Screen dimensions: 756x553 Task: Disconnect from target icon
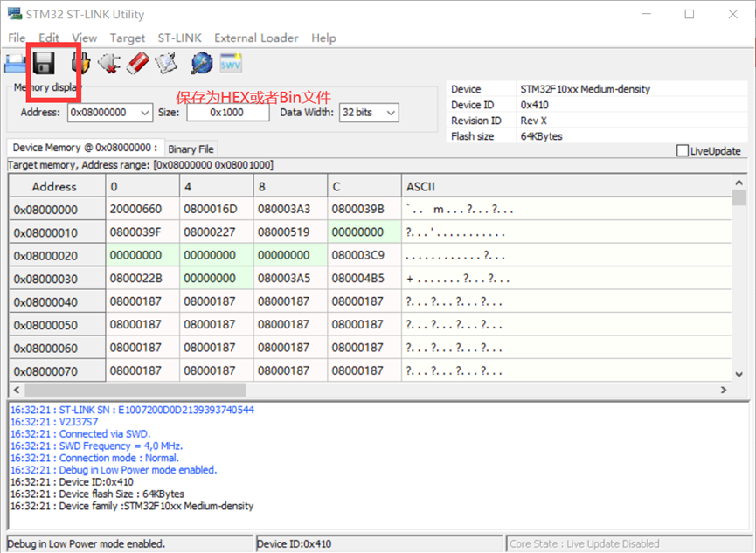(x=109, y=63)
